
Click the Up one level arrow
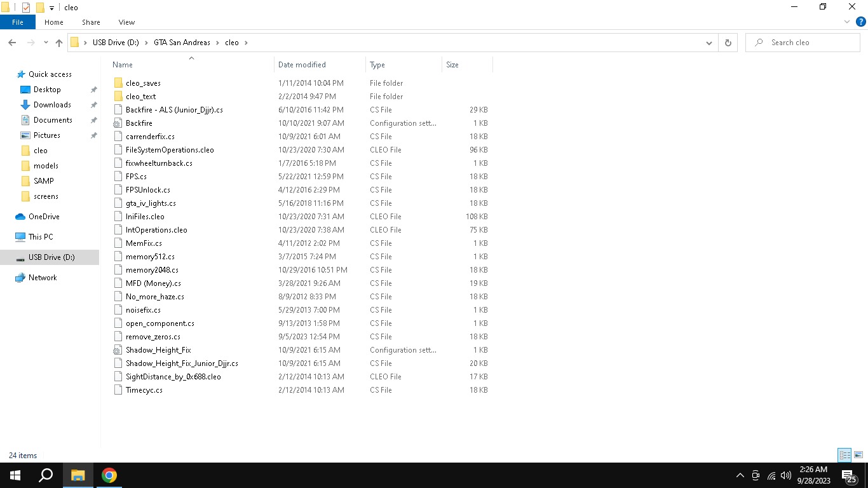point(59,43)
